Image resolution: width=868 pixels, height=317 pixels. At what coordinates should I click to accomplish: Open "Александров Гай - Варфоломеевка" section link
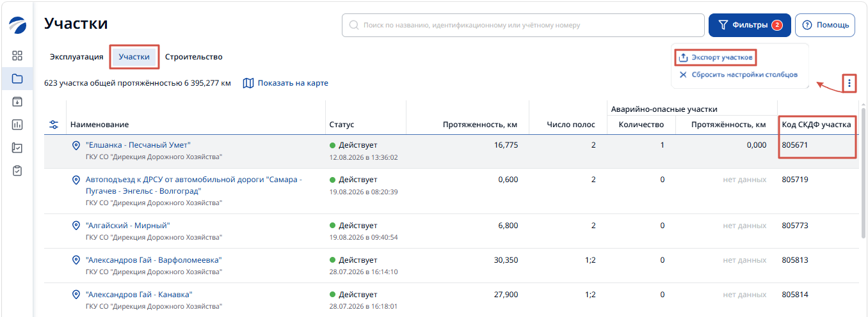point(154,260)
